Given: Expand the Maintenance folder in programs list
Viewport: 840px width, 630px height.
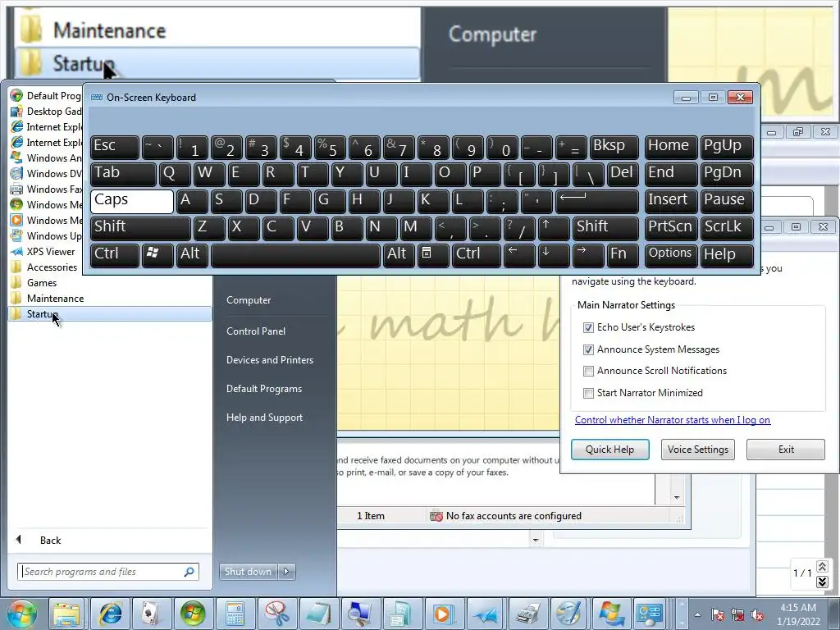Looking at the screenshot, I should pyautogui.click(x=110, y=299).
